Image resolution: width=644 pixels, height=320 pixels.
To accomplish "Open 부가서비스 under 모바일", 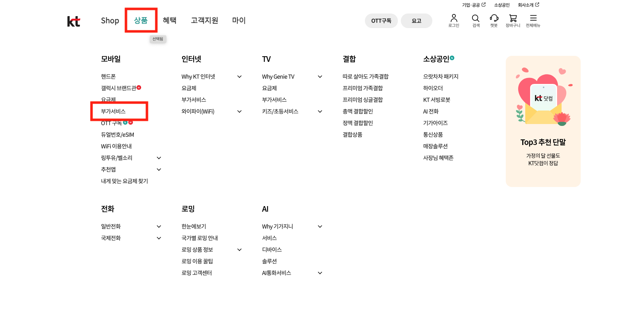I will coord(113,111).
